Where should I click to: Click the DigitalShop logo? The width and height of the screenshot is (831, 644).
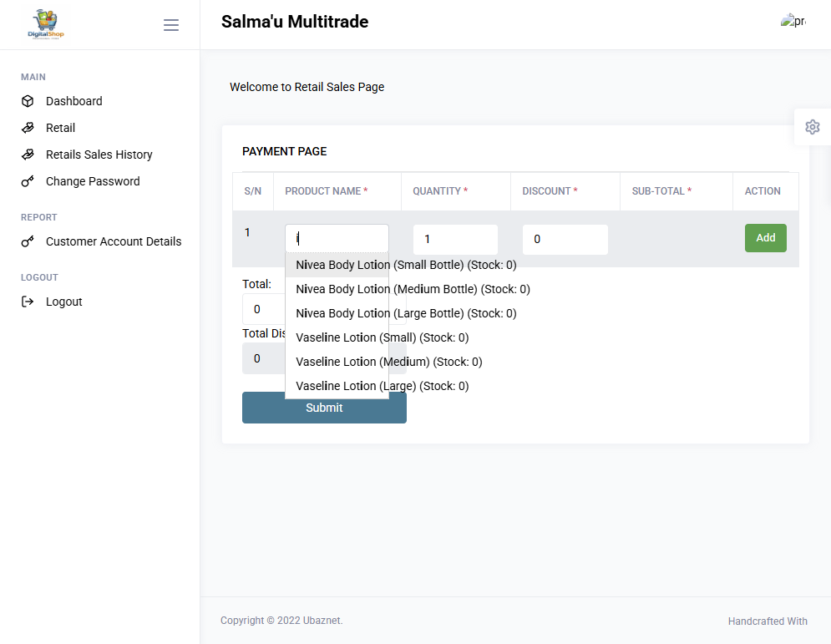coord(46,24)
